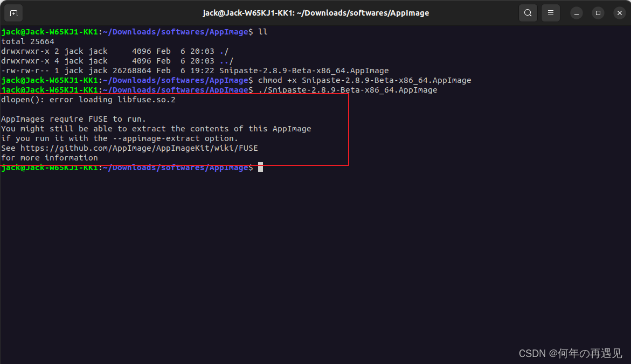Click the 'for more information' line
The width and height of the screenshot is (631, 364).
(50, 158)
